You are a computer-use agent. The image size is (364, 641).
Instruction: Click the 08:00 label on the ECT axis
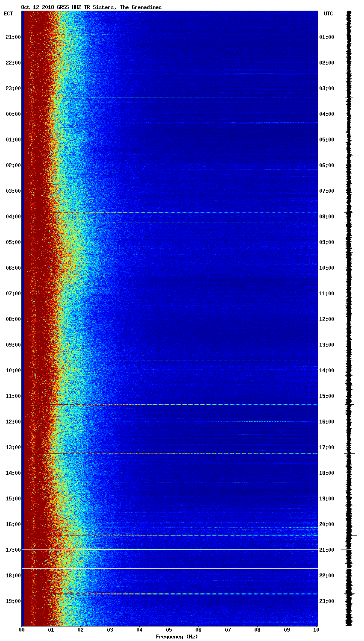click(13, 319)
